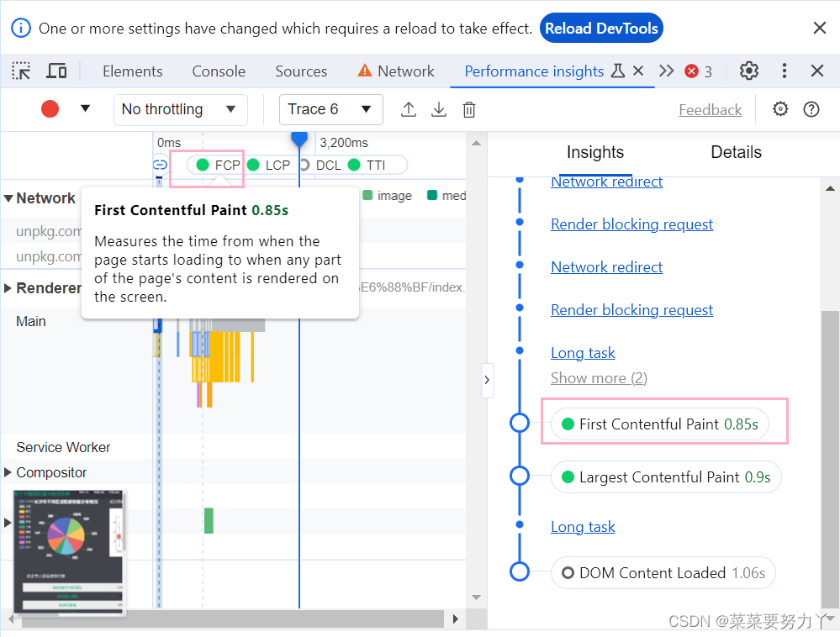Click the Reload DevTools button

(601, 29)
